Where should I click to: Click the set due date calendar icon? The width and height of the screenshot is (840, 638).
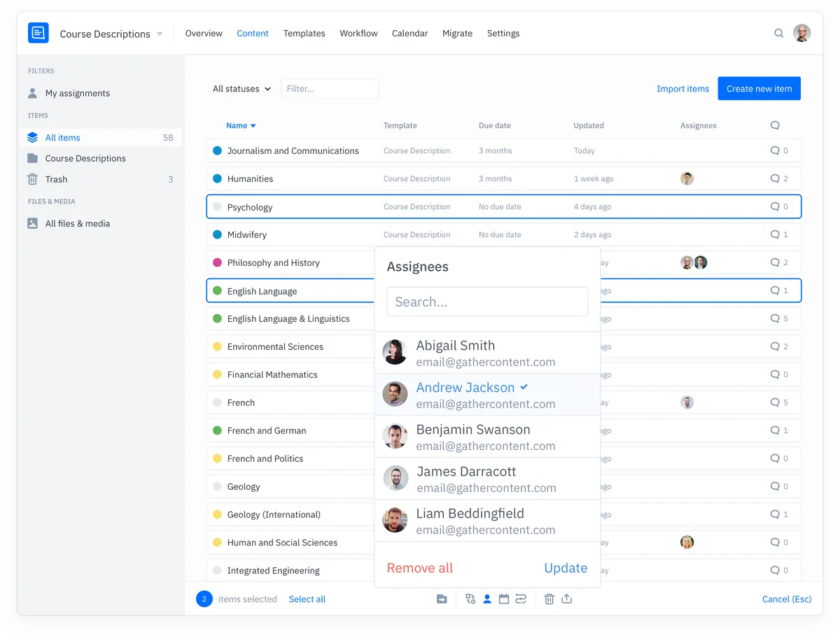pyautogui.click(x=504, y=599)
